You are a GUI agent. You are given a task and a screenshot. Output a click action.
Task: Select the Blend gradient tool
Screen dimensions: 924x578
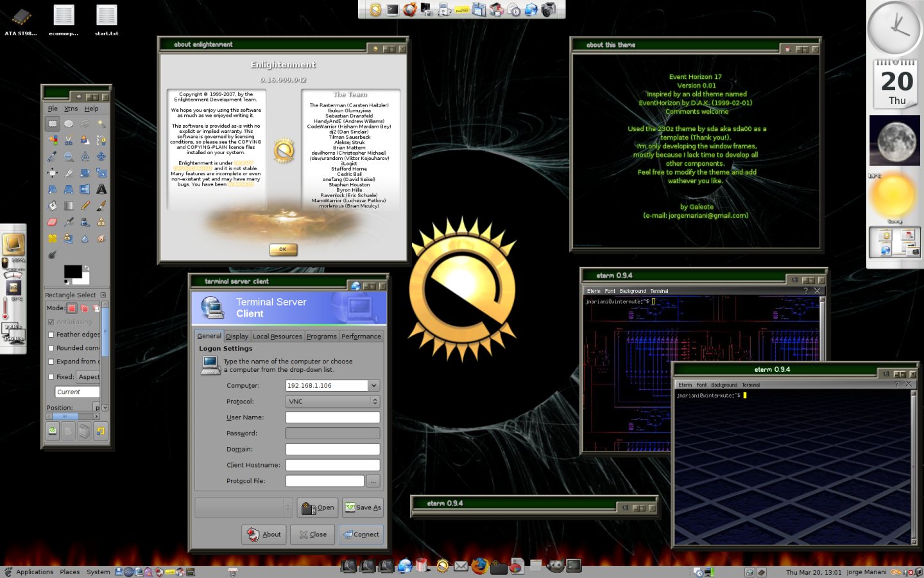pyautogui.click(x=69, y=206)
